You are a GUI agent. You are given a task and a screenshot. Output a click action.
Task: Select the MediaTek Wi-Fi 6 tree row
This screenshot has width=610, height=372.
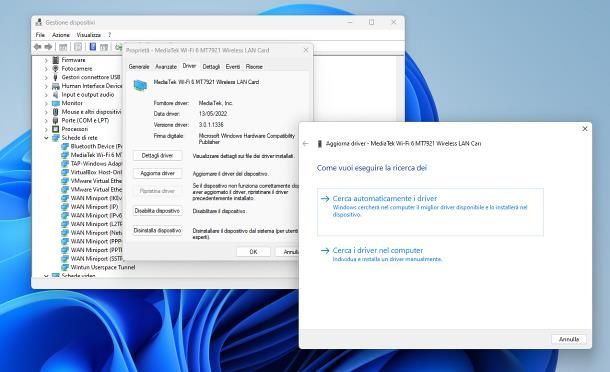91,155
